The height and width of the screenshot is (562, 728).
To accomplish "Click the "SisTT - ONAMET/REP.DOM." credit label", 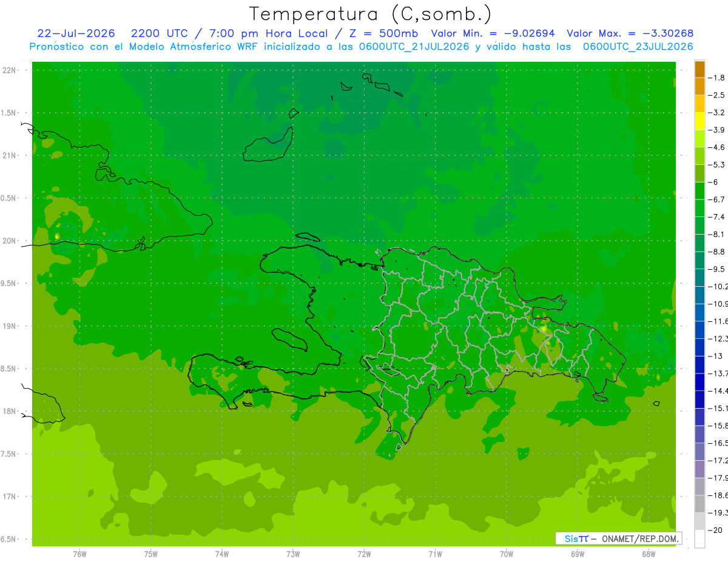I will (619, 538).
